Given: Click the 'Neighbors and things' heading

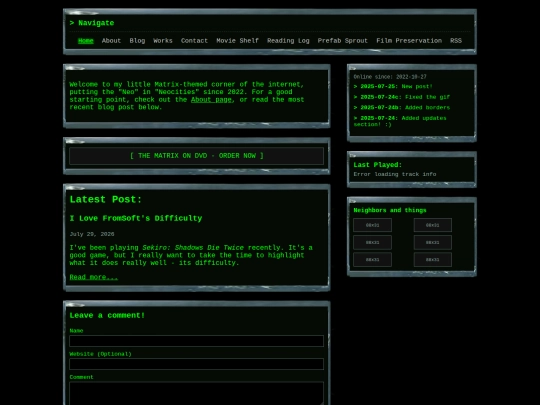Looking at the screenshot, I should pos(390,210).
